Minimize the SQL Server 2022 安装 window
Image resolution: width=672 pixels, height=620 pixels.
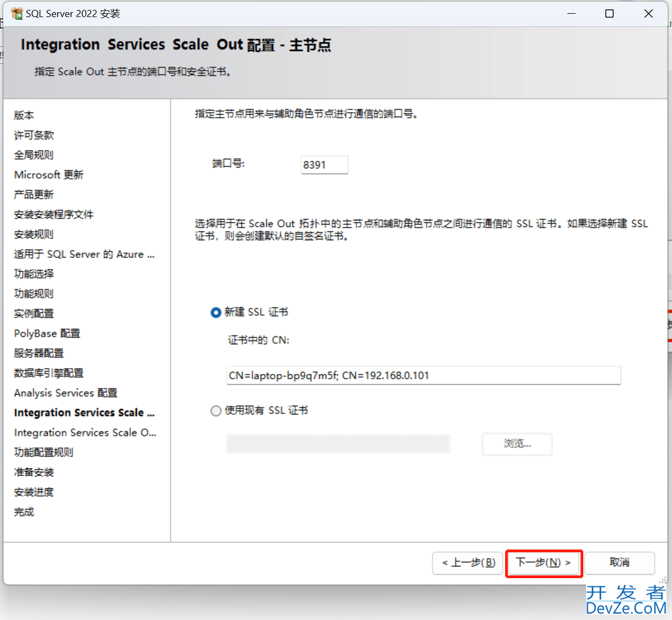click(x=572, y=13)
